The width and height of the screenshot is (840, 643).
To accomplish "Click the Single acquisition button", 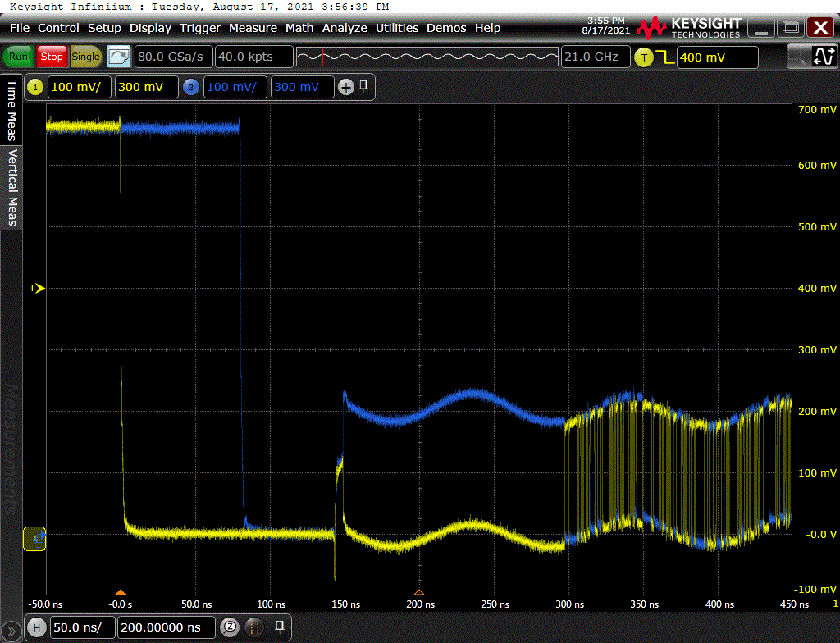I will (85, 57).
